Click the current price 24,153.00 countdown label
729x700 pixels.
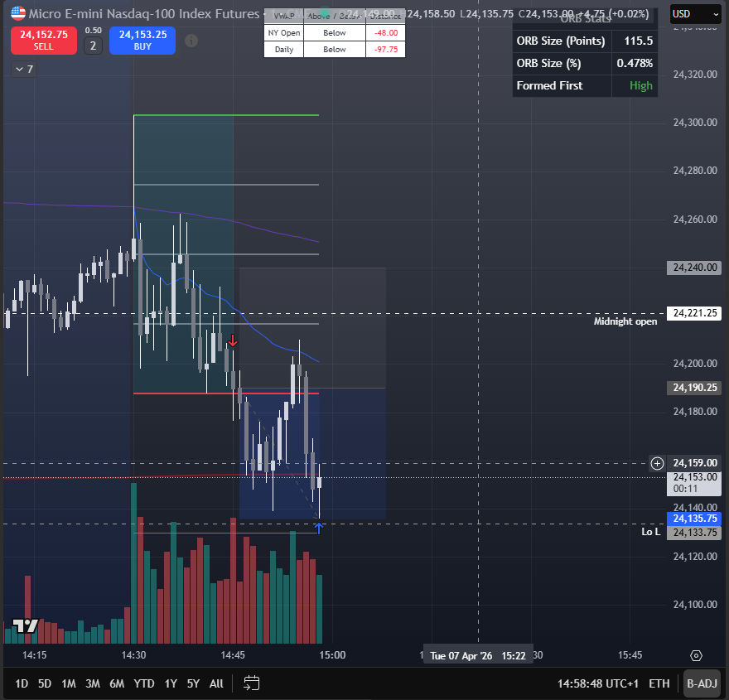coord(694,482)
